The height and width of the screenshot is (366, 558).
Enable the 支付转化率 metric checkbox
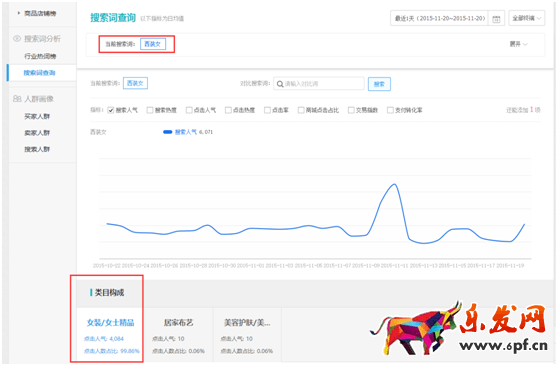(x=390, y=110)
